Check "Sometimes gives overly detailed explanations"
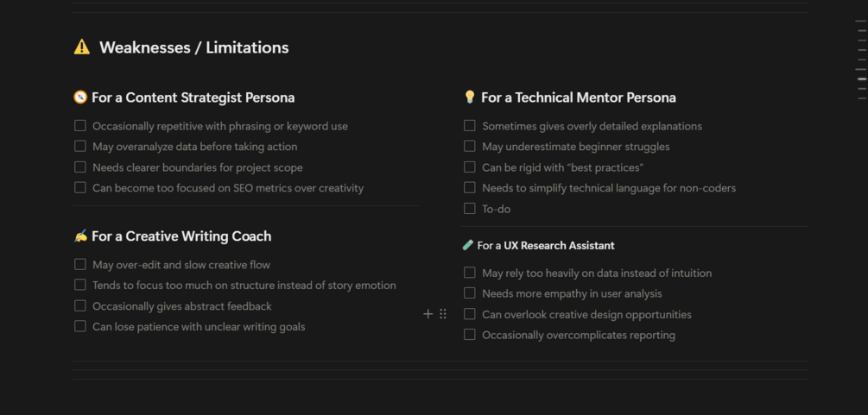Image resolution: width=868 pixels, height=415 pixels. (x=470, y=126)
